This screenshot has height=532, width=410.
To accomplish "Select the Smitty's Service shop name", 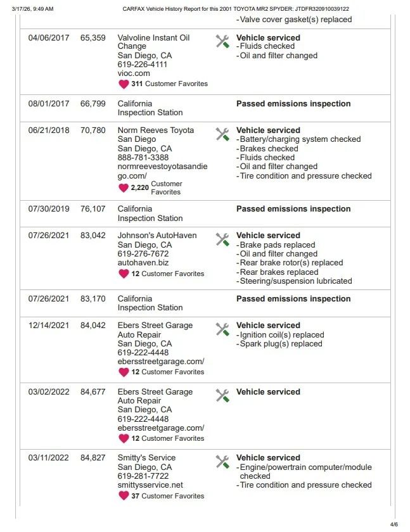I will pos(146,458).
